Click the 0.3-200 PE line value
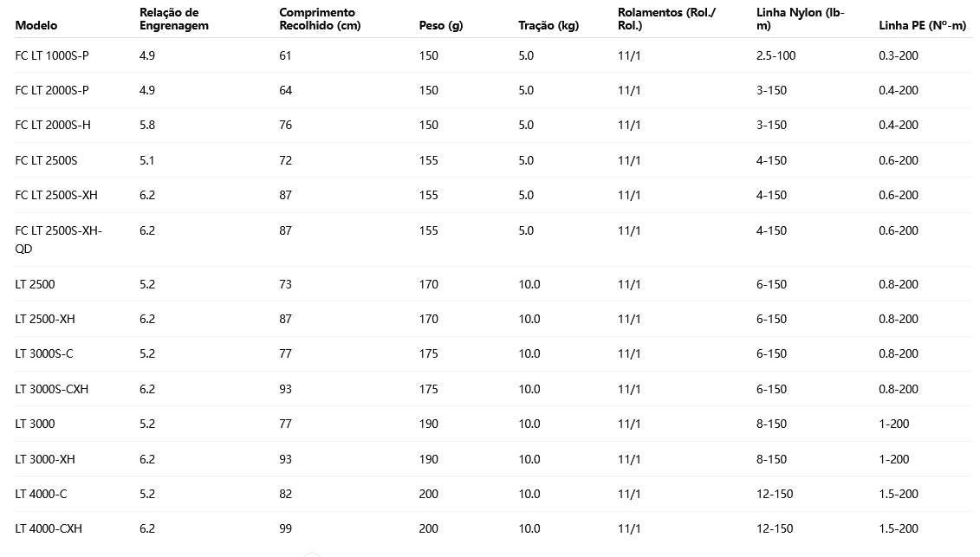The width and height of the screenshot is (980, 557). coord(898,55)
